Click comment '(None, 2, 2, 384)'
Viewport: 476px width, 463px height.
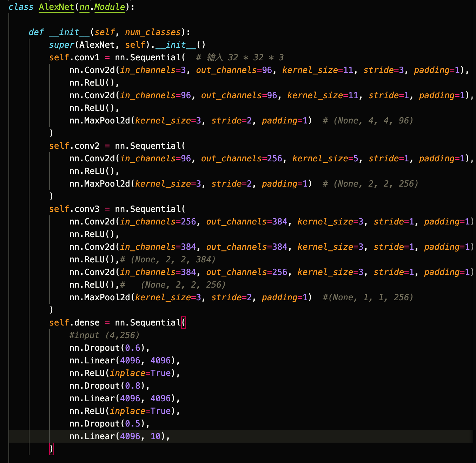tap(168, 260)
